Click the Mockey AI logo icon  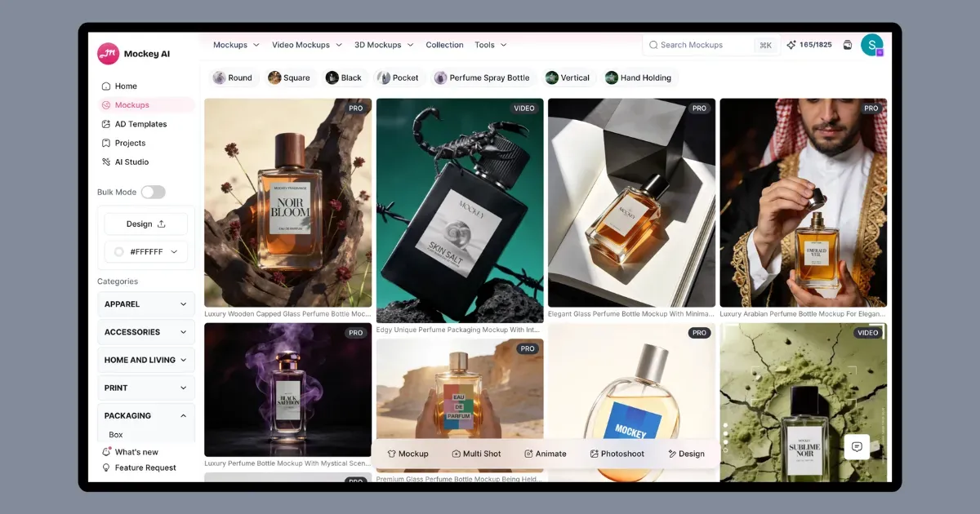pyautogui.click(x=108, y=54)
